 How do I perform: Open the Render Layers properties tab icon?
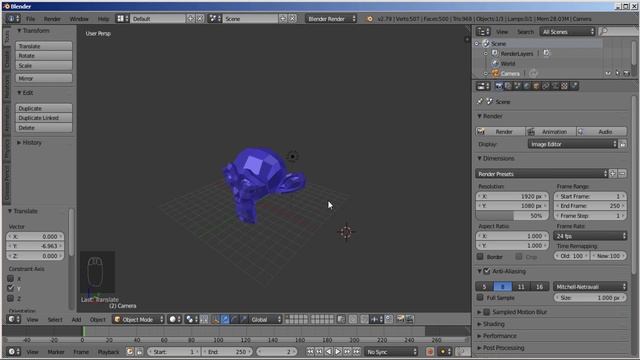(508, 86)
